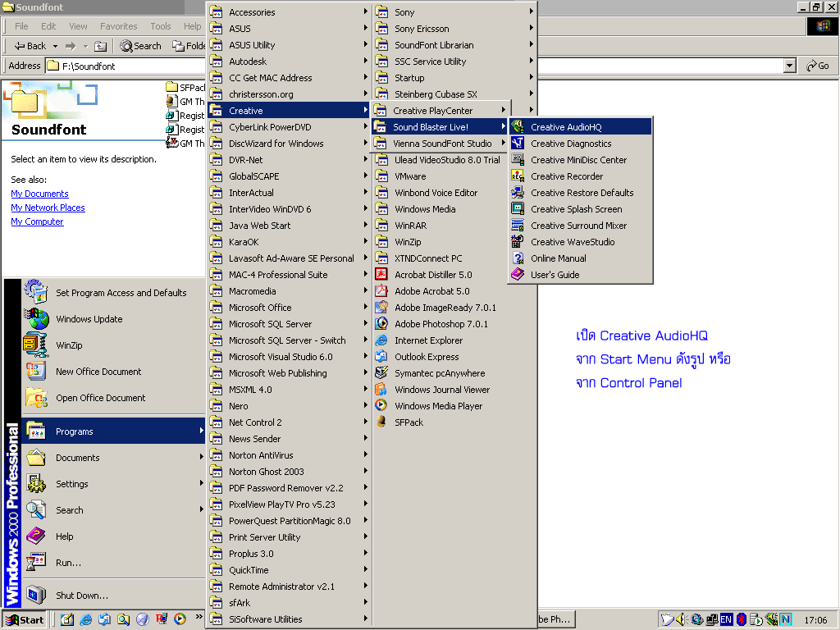This screenshot has height=630, width=840.
Task: Select Run in Start menu
Action: (x=113, y=563)
